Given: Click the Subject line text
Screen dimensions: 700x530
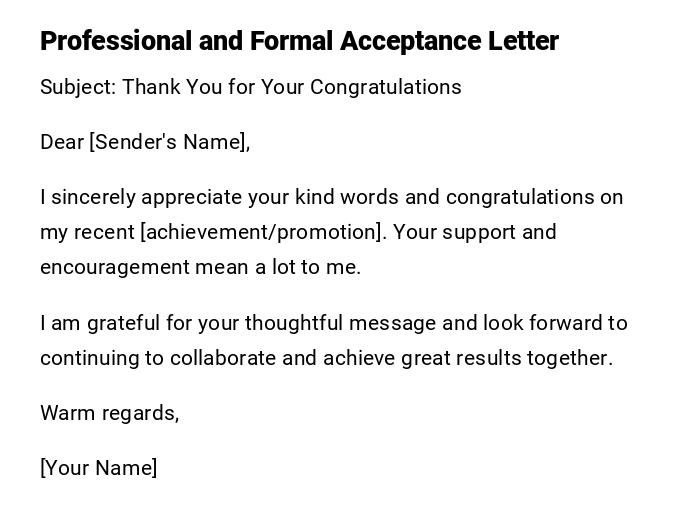Looking at the screenshot, I should pyautogui.click(x=250, y=87).
